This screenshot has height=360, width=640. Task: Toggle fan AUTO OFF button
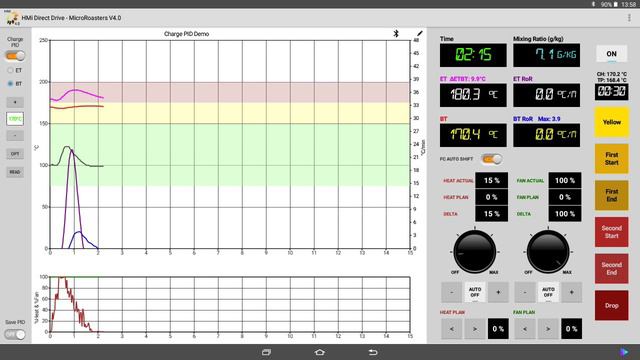pyautogui.click(x=548, y=292)
